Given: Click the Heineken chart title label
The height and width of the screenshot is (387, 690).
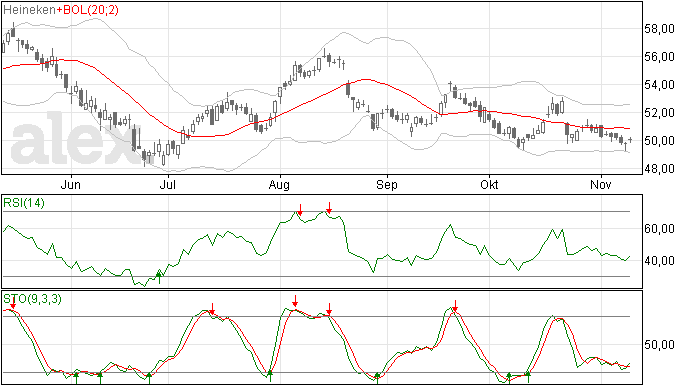Looking at the screenshot, I should point(29,10).
